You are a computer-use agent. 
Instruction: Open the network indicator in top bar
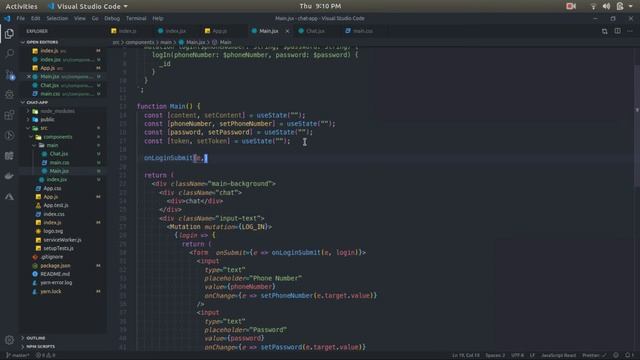pos(593,6)
